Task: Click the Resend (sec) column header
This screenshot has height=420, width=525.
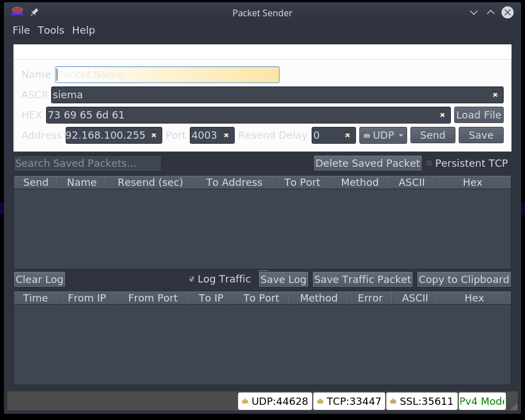Action: 150,182
